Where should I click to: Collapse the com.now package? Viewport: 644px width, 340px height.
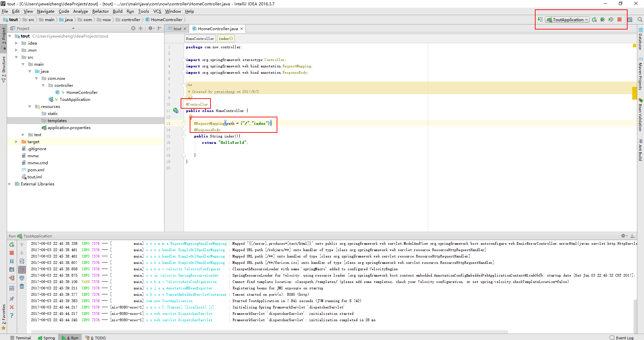pyautogui.click(x=36, y=78)
